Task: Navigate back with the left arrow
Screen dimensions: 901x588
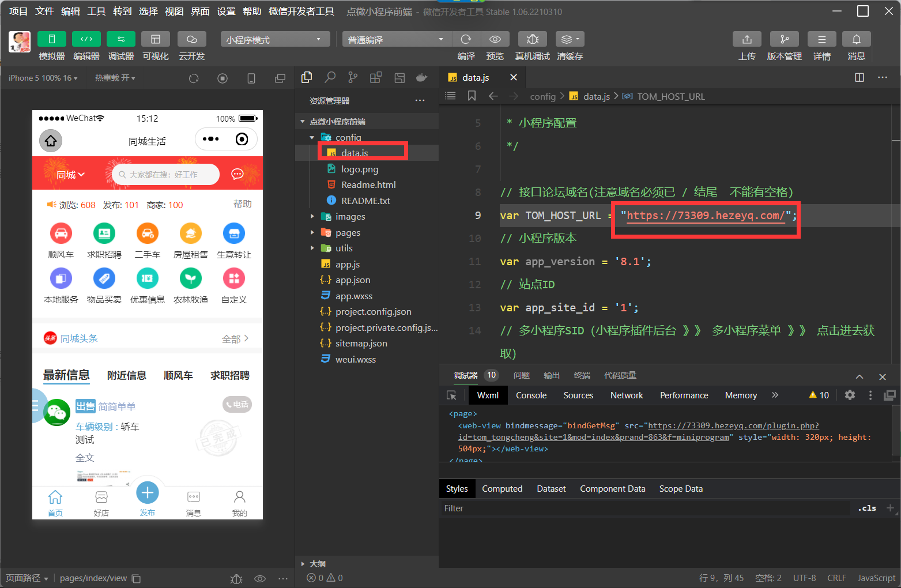Action: coord(493,96)
